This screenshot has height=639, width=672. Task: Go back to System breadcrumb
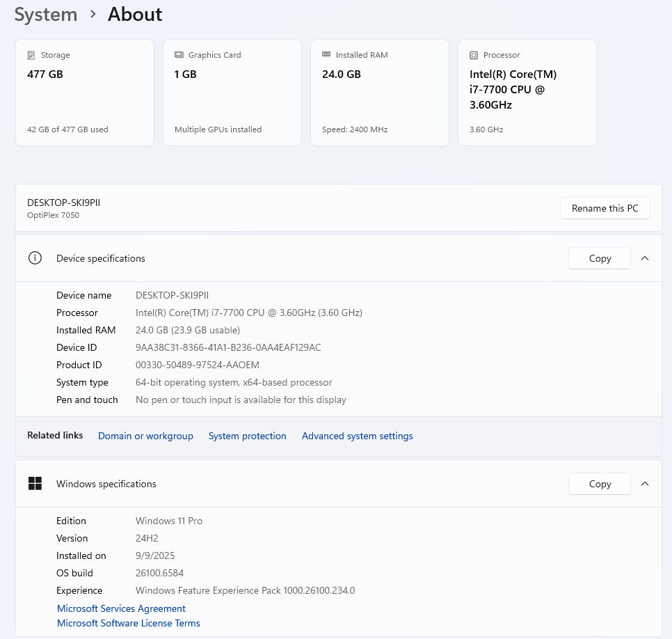[46, 15]
